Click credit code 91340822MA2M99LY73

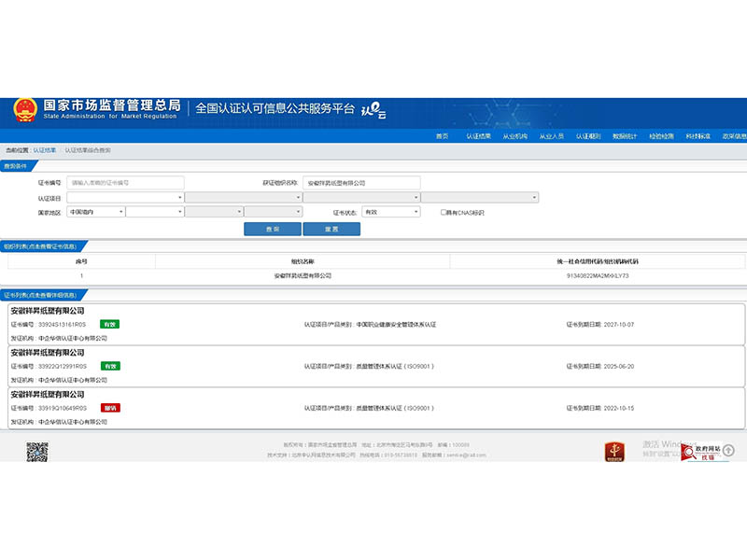598,275
